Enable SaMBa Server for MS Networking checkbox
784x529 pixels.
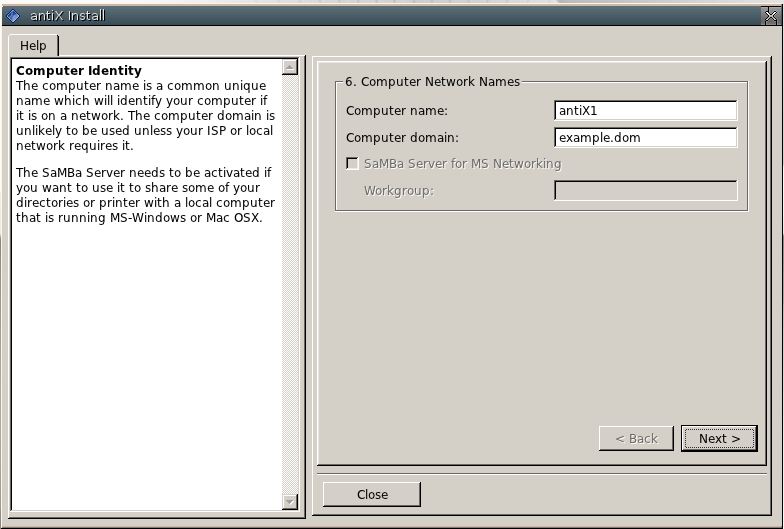pos(352,164)
